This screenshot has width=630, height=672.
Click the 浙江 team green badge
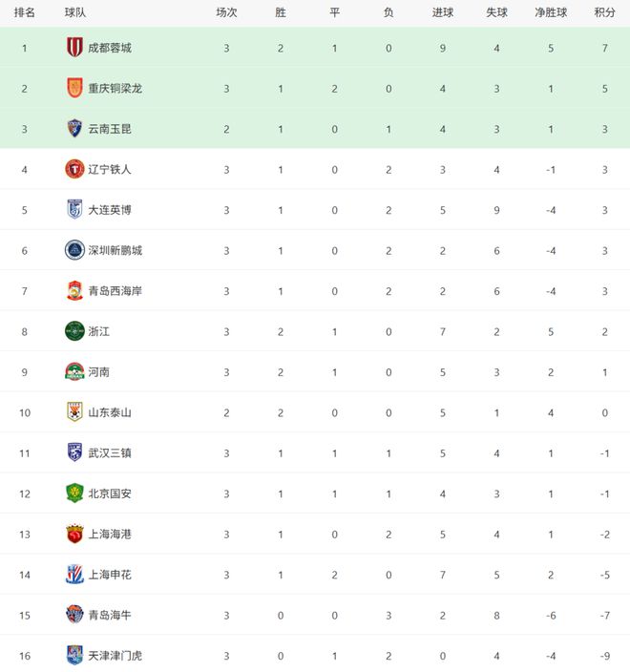[x=74, y=331]
